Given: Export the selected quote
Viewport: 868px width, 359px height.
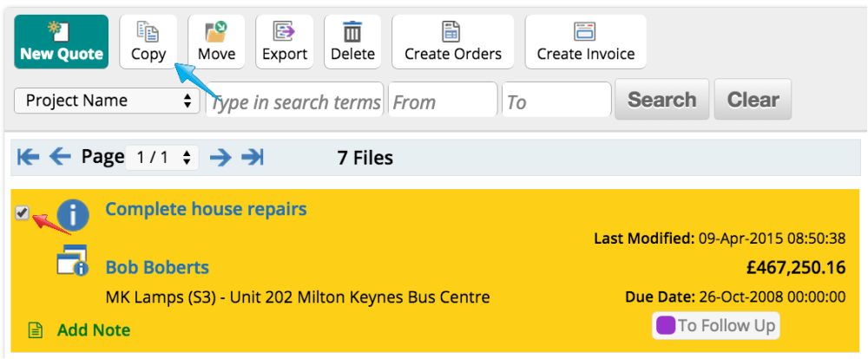Looking at the screenshot, I should click(x=285, y=42).
